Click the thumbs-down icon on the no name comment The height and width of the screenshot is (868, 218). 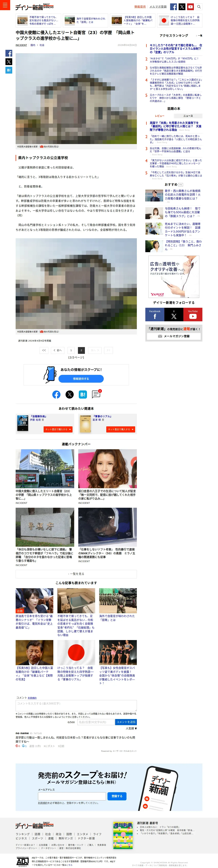point(23,746)
